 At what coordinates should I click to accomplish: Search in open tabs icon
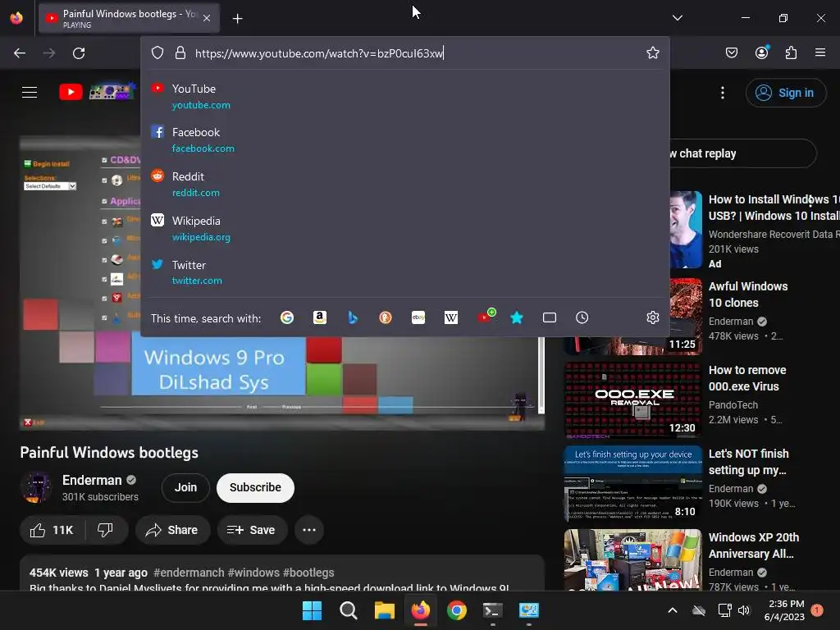550,317
